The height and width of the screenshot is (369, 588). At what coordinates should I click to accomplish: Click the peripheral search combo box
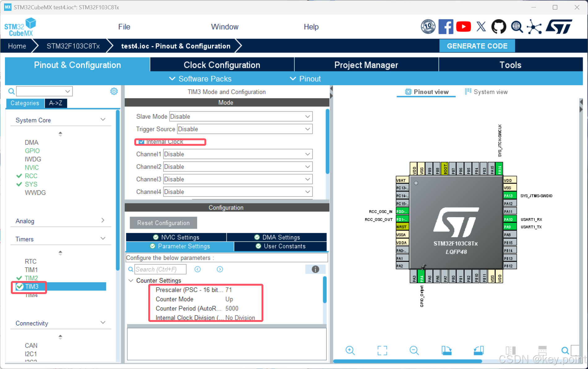click(44, 91)
